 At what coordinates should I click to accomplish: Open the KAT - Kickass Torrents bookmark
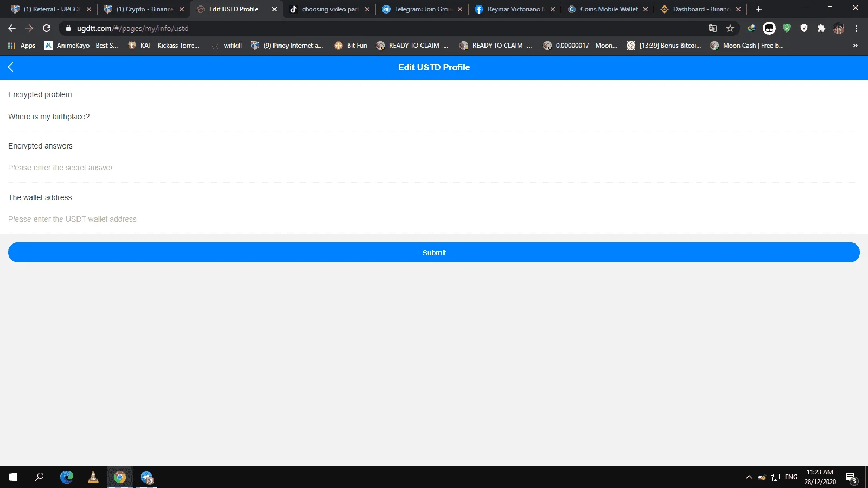click(164, 46)
